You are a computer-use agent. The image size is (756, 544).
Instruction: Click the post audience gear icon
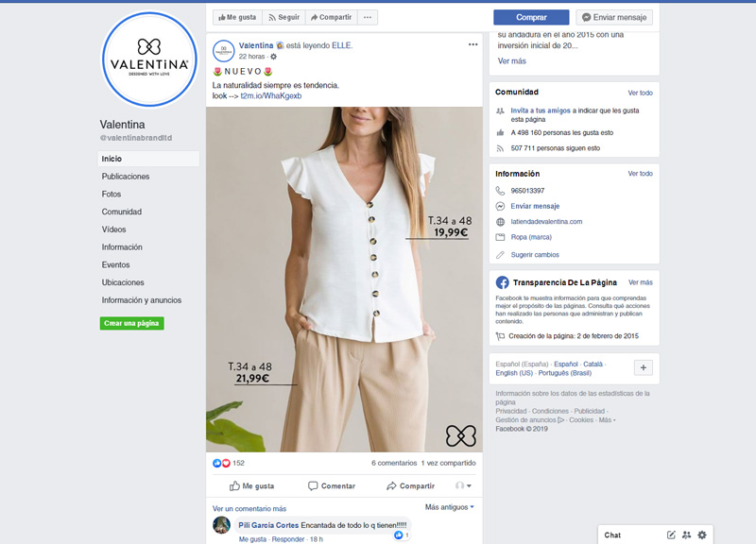pyautogui.click(x=274, y=57)
